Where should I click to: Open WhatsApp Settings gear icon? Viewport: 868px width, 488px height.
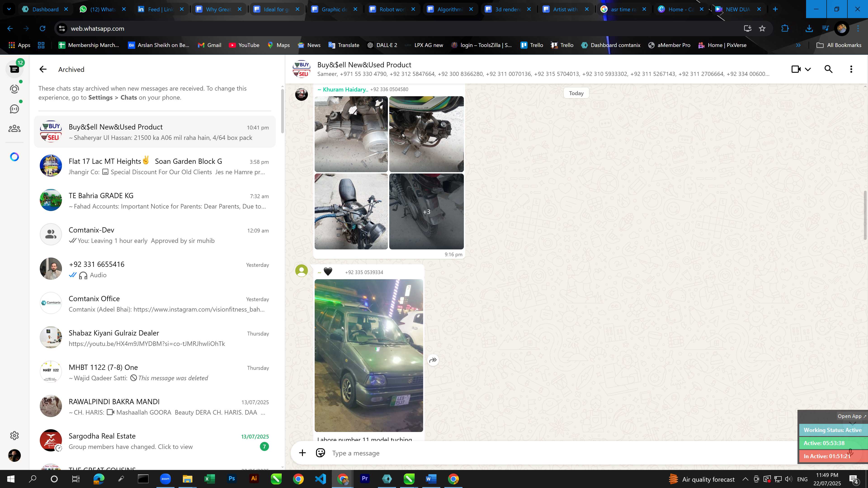tap(14, 435)
